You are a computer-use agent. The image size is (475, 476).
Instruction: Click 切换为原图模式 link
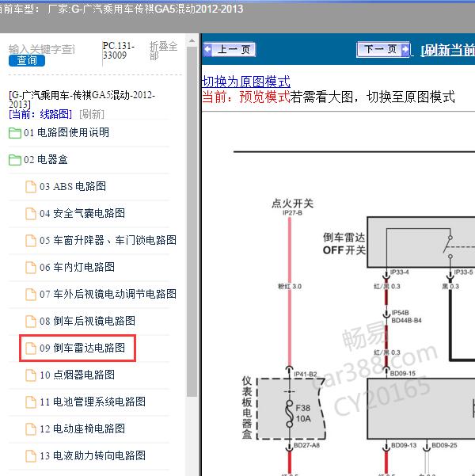(246, 82)
